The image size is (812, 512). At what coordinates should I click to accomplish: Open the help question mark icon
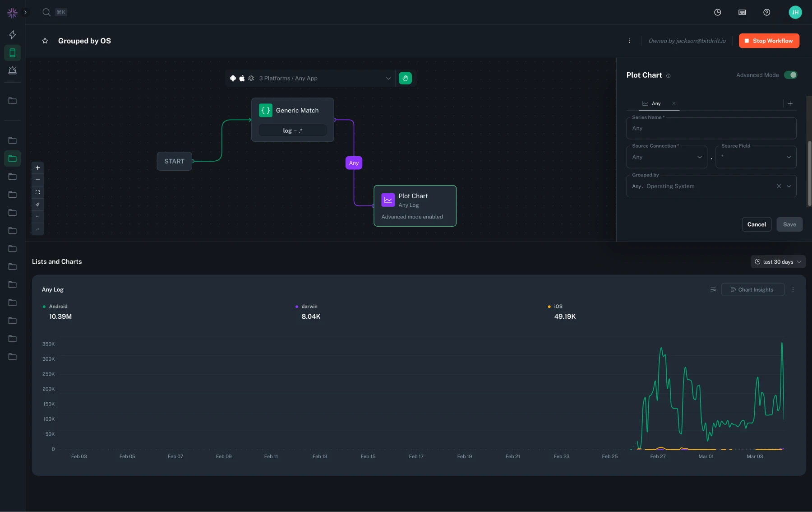pyautogui.click(x=766, y=12)
